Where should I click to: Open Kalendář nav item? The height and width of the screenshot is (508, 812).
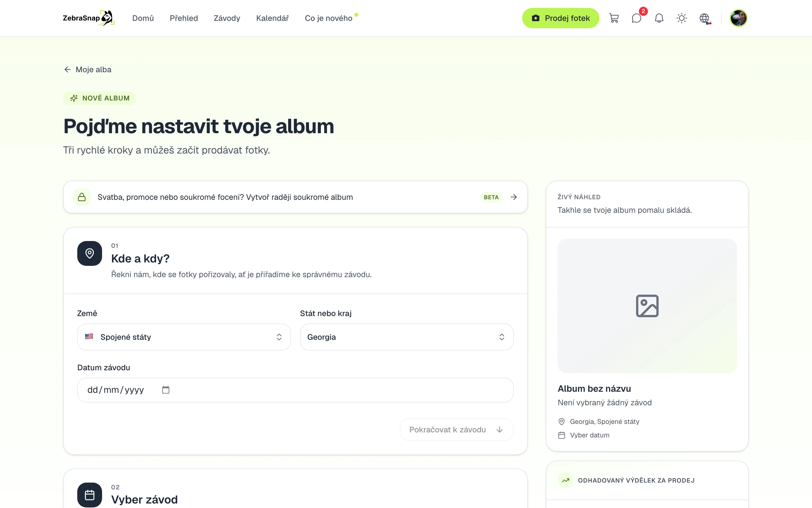click(272, 18)
